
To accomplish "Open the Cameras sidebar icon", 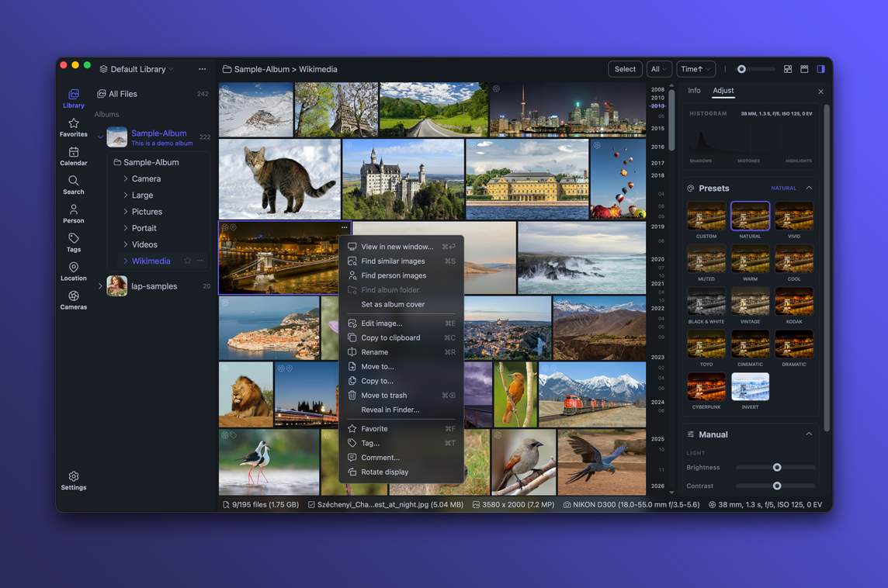I will [74, 299].
